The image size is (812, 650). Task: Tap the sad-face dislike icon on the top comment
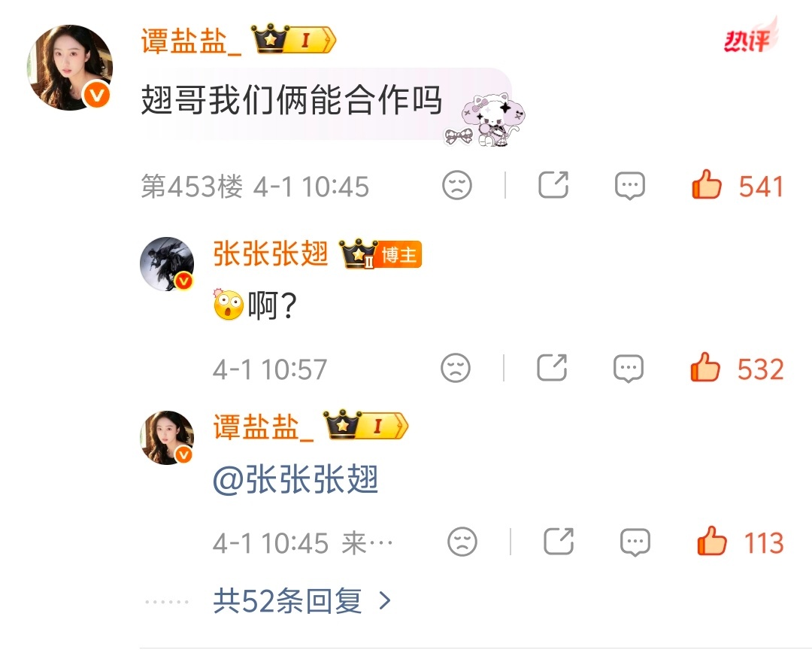tap(457, 185)
